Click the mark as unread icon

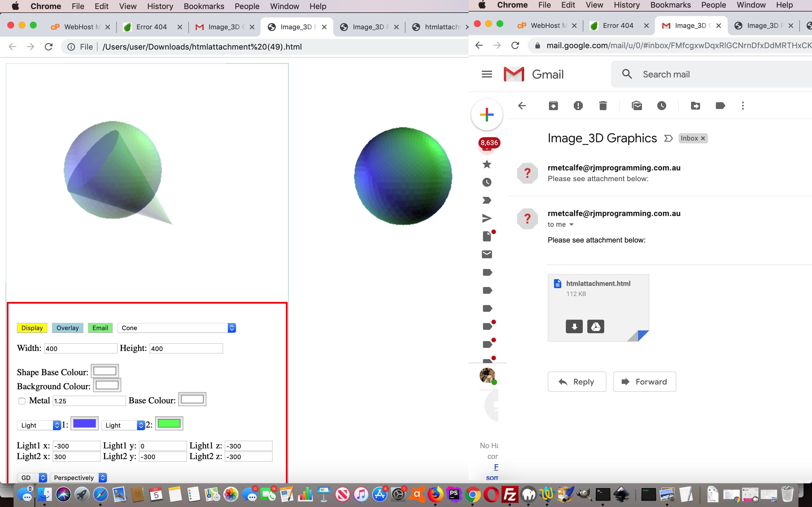[x=637, y=106]
